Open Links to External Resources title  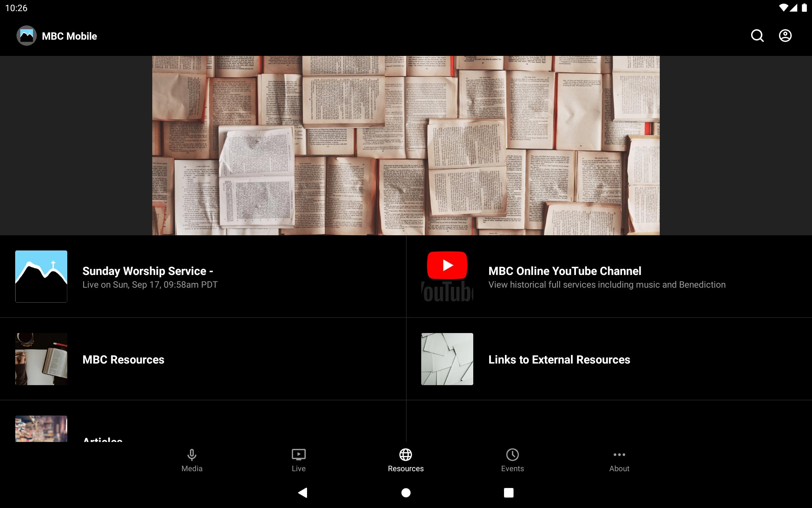pyautogui.click(x=559, y=359)
